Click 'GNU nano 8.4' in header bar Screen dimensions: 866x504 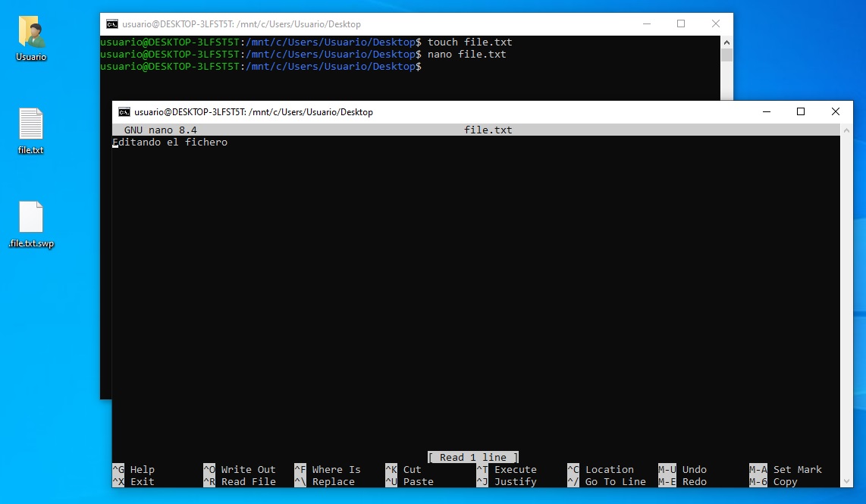pos(160,130)
